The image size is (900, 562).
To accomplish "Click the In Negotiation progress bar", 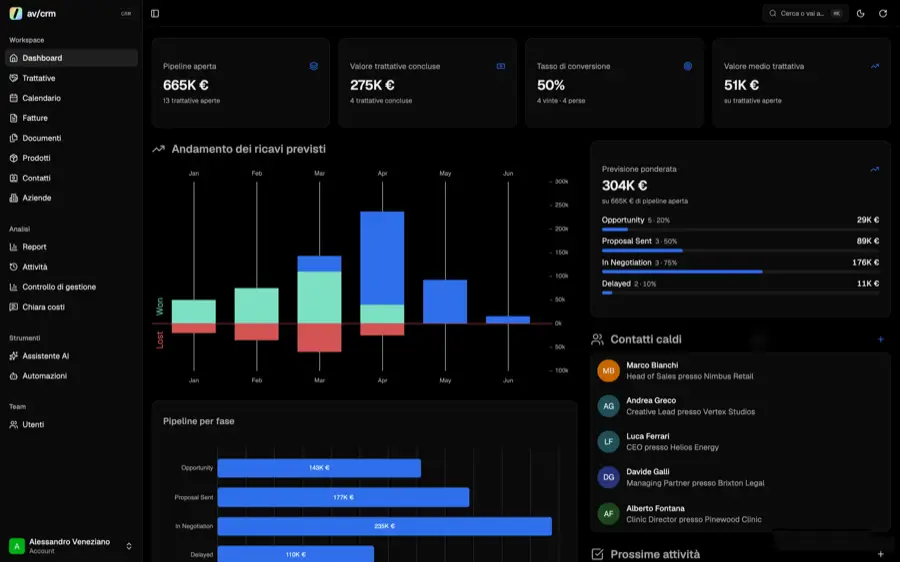I will [740, 272].
